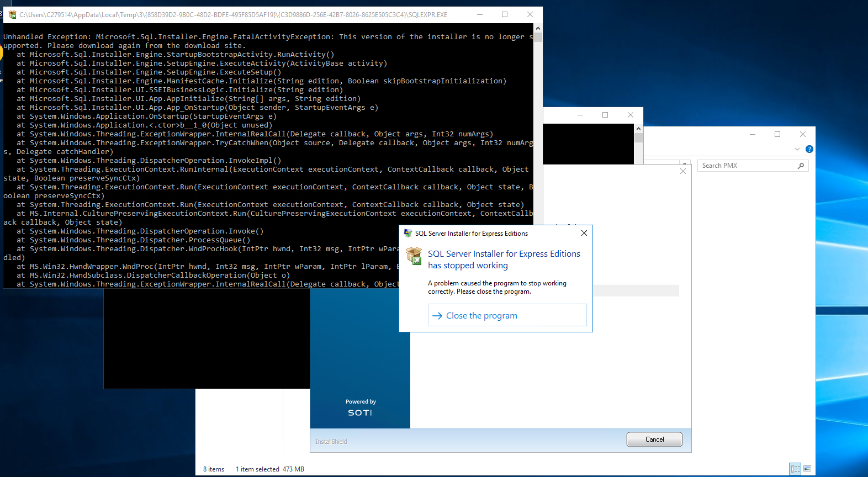
Task: Click scroll-up arrow in smaller background console
Action: pyautogui.click(x=638, y=128)
